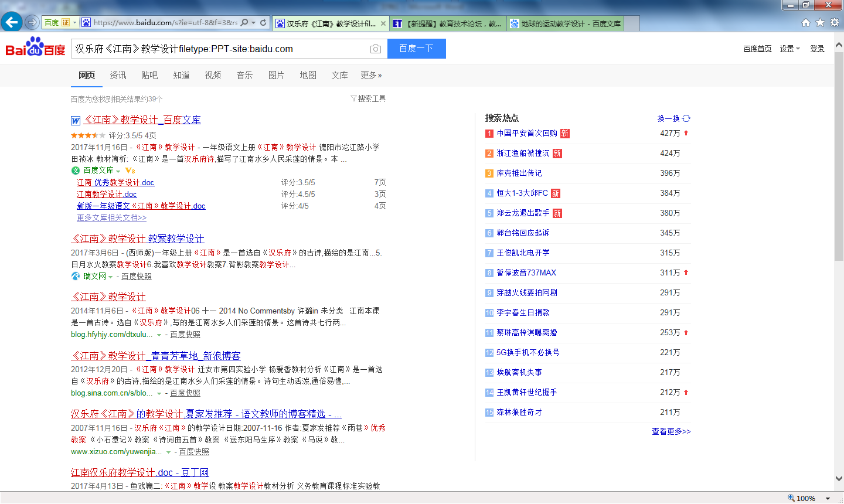This screenshot has width=844, height=504.
Task: Click the green 百度文库 source icon
Action: point(75,171)
